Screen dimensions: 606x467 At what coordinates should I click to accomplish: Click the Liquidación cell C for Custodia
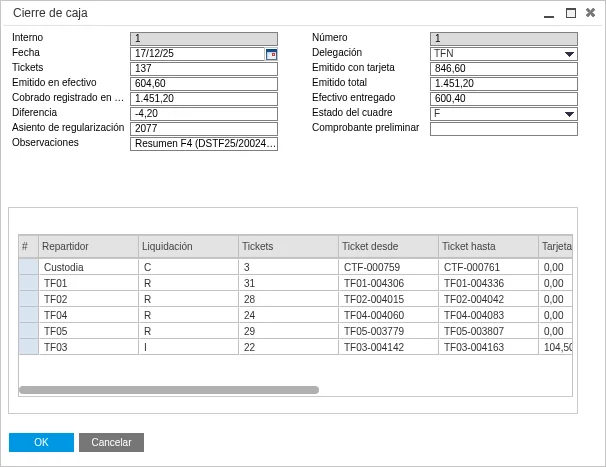(188, 267)
